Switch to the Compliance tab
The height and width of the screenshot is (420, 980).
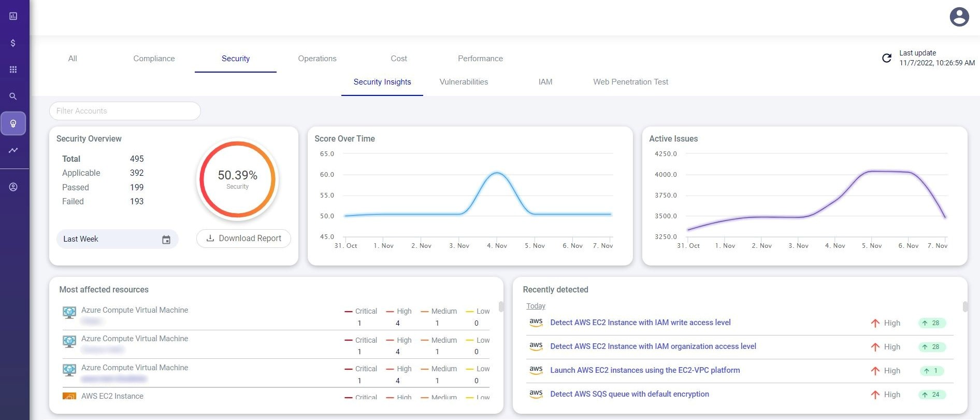point(154,59)
